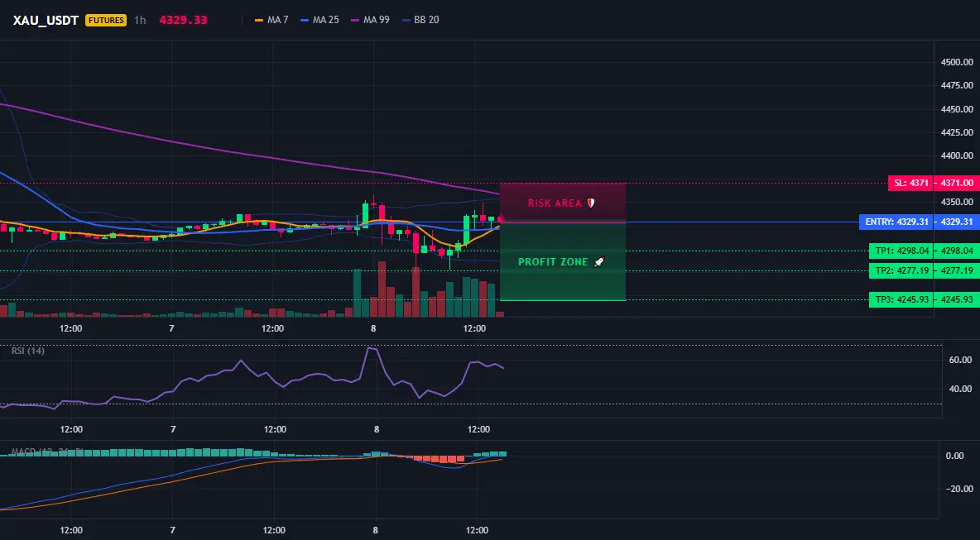Click 40.00 on the RSI axis
This screenshot has width=980, height=540.
[960, 389]
